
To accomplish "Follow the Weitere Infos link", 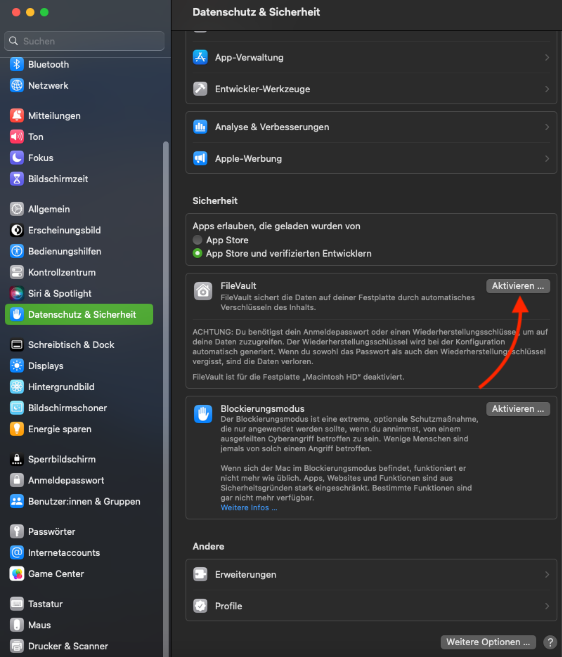I will pyautogui.click(x=249, y=507).
